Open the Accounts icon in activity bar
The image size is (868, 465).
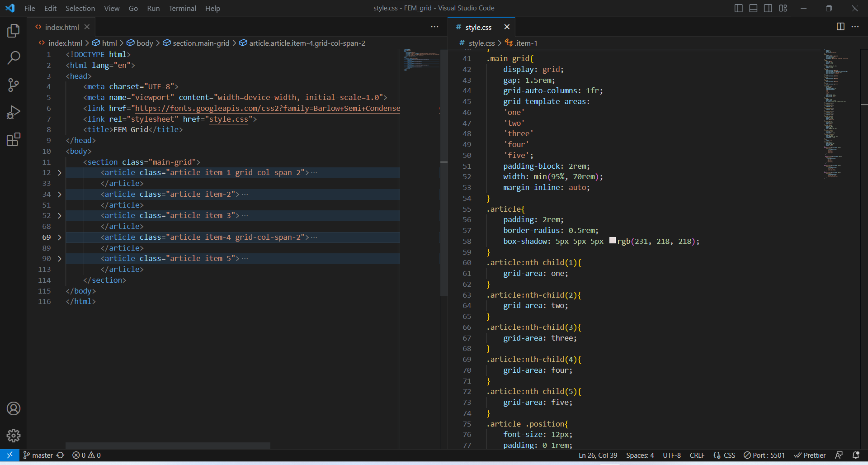coord(13,408)
